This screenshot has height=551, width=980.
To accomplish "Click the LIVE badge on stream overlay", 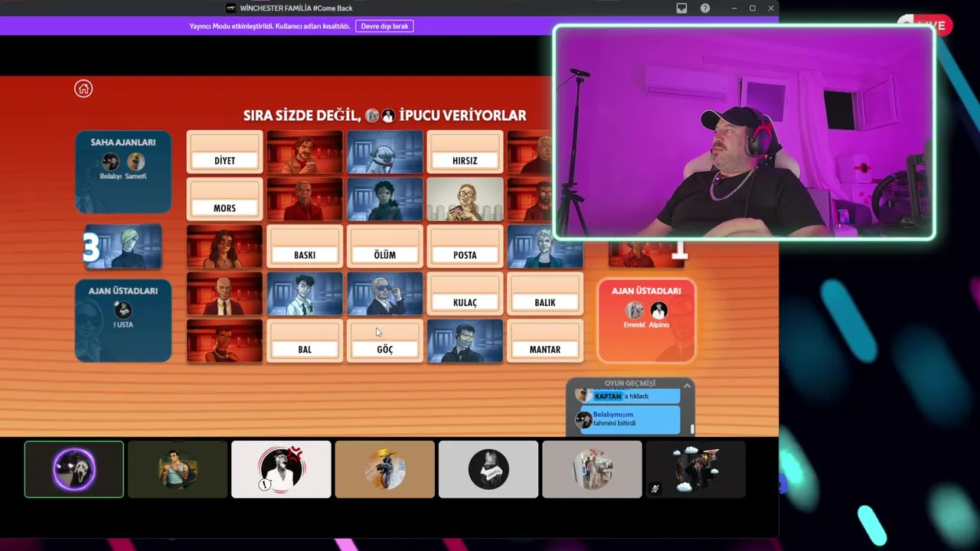I will [926, 25].
